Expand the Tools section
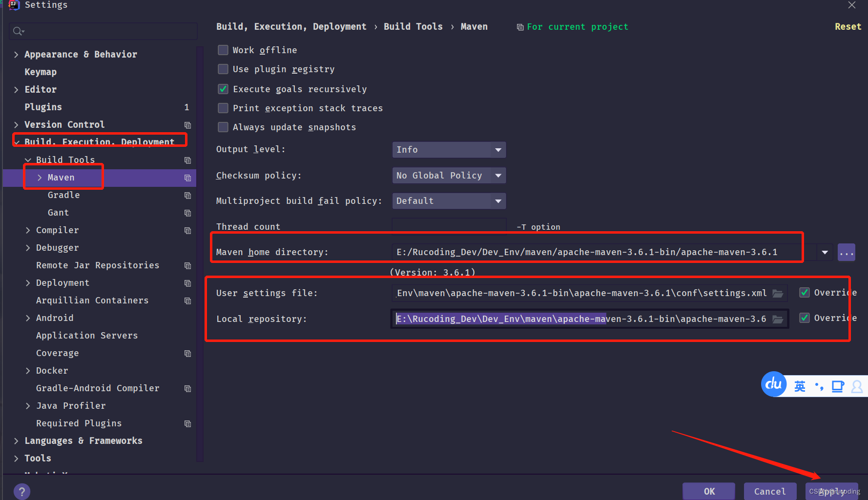 pyautogui.click(x=16, y=459)
